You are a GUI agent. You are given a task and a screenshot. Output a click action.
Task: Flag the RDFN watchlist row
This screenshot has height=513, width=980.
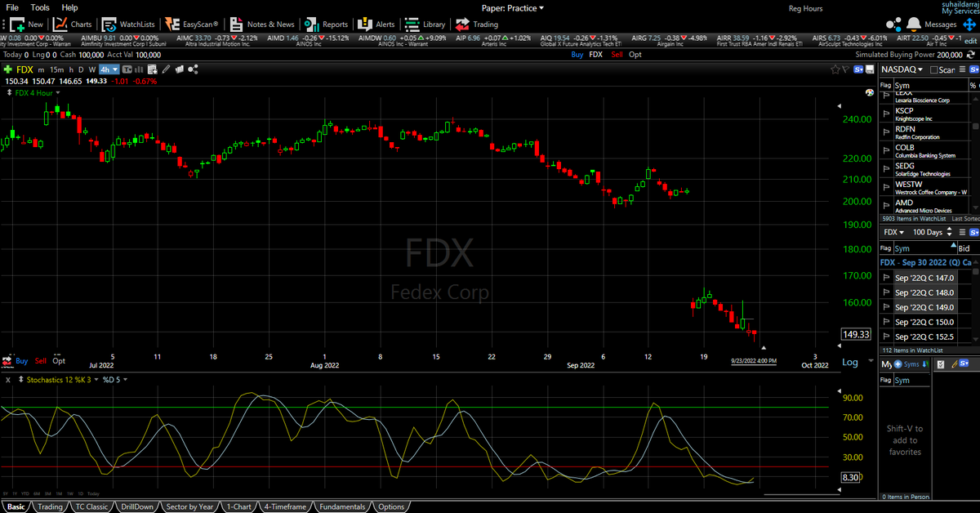tap(885, 132)
